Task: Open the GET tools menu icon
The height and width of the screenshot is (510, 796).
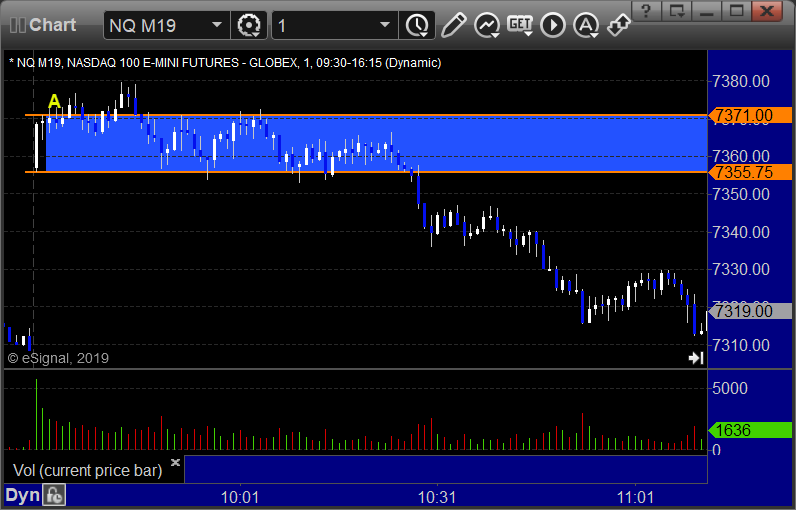Action: coord(520,25)
